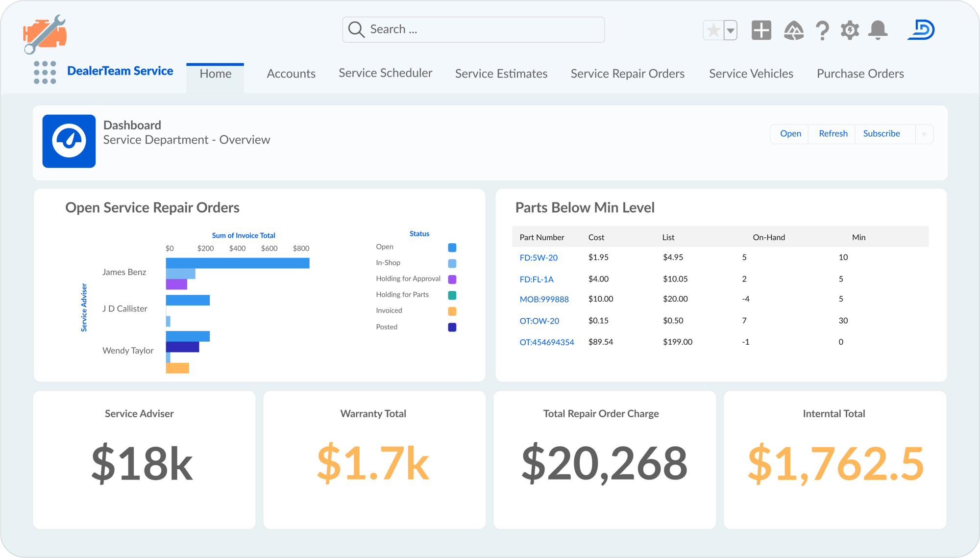980x558 pixels.
Task: Click the DealerTeam Service app name
Action: (x=120, y=71)
